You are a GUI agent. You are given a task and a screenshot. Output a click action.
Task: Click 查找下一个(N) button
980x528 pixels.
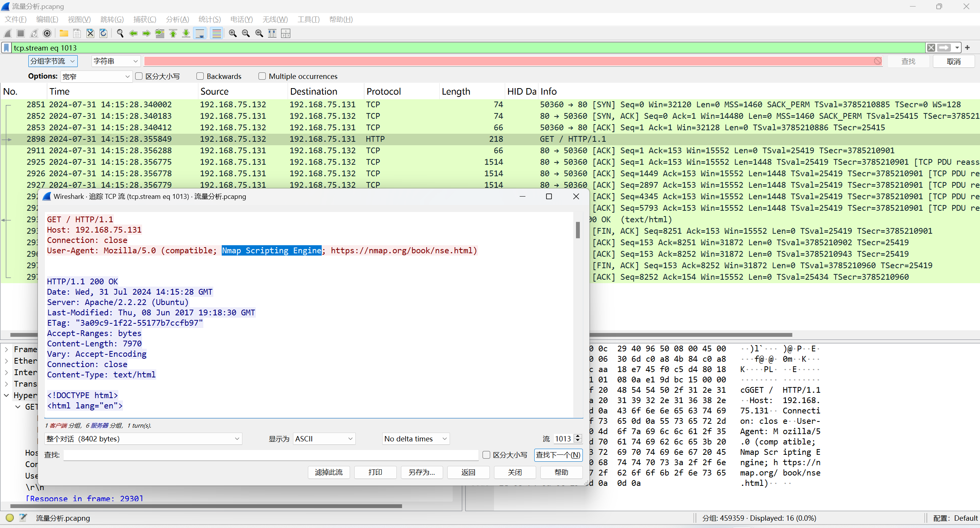(558, 455)
